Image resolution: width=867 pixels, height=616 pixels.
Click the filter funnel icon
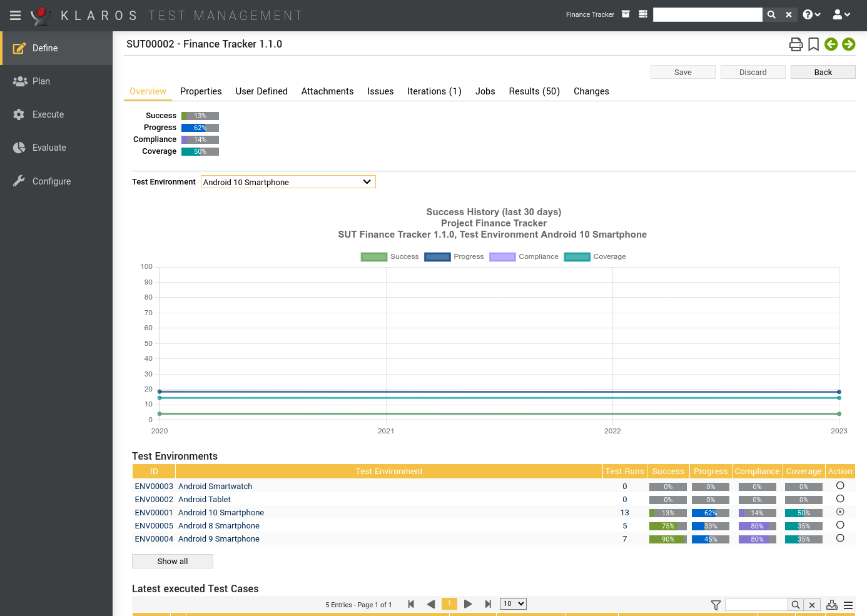pos(716,605)
